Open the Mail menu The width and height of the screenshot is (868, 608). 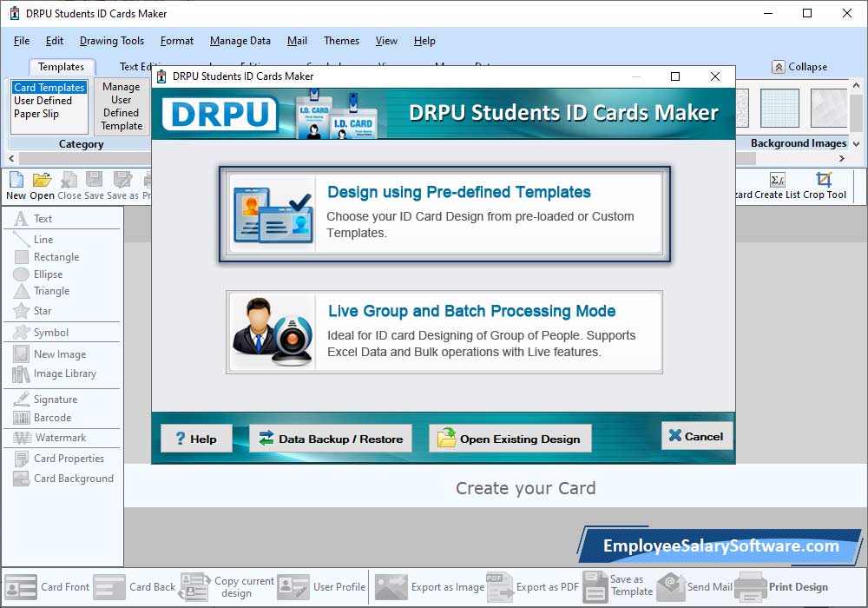tap(297, 41)
